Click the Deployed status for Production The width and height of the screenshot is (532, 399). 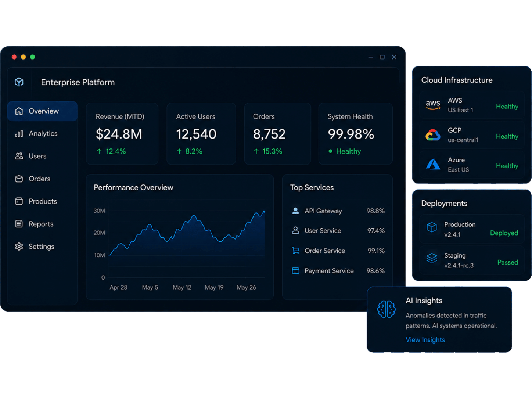point(504,233)
